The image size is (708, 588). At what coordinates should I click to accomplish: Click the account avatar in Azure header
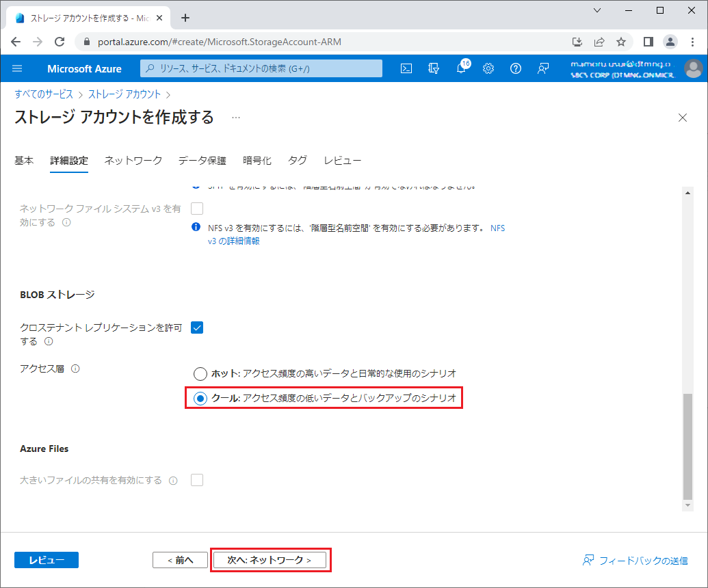point(693,68)
